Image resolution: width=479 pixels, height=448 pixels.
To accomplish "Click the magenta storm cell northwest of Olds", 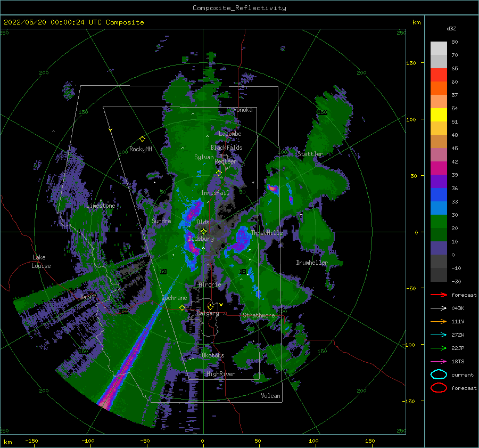I will tap(193, 211).
